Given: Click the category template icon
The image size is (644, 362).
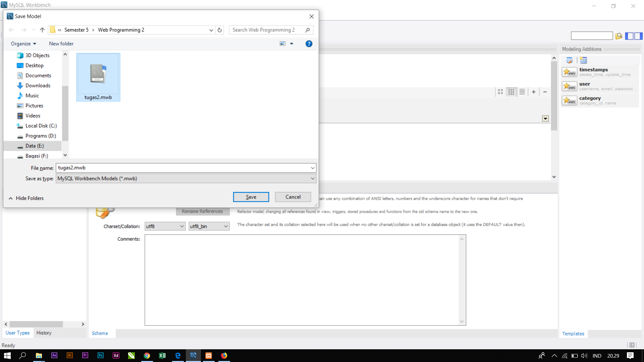Looking at the screenshot, I should click(569, 101).
